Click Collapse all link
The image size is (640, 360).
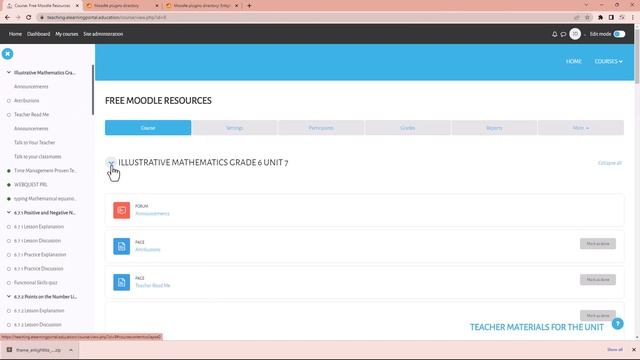610,163
